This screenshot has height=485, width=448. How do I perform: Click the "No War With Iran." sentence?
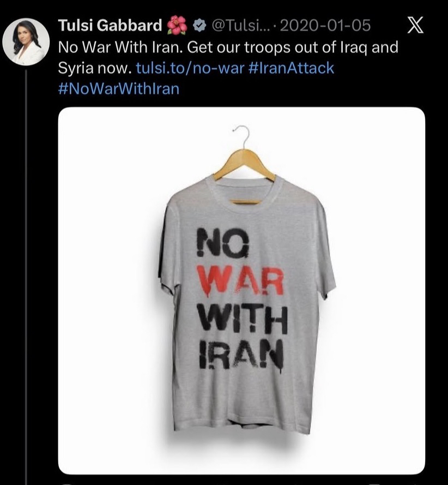coord(120,47)
